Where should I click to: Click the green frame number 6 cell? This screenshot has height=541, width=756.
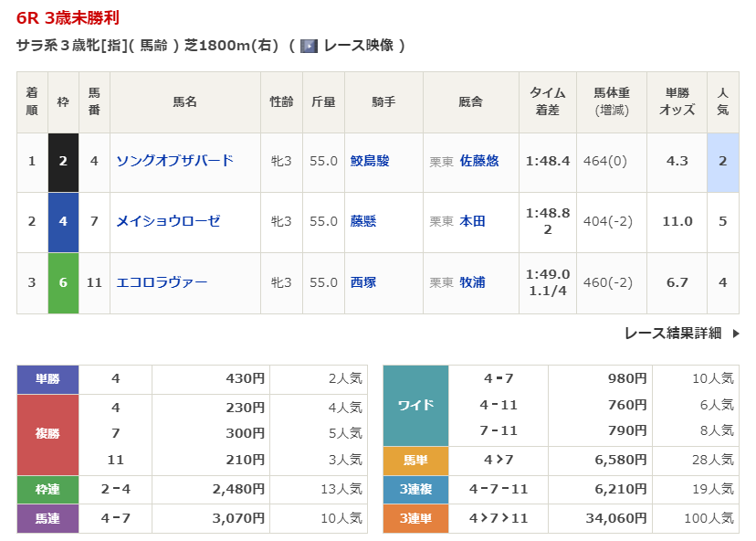pyautogui.click(x=63, y=282)
